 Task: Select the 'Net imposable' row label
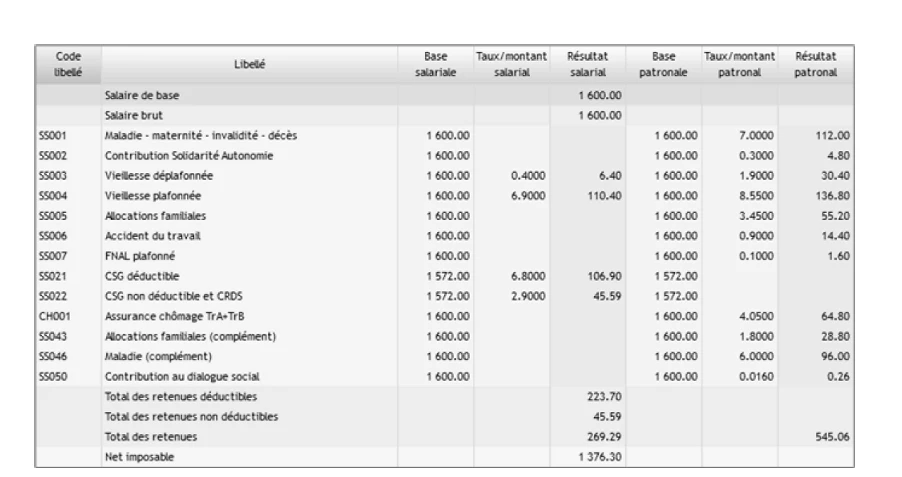(139, 458)
